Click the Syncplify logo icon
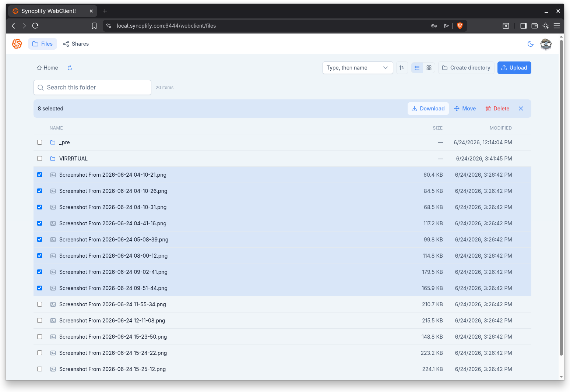The width and height of the screenshot is (570, 392). [x=17, y=44]
